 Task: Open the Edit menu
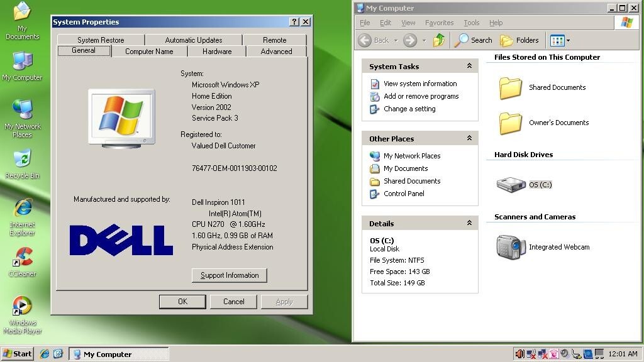tap(386, 23)
